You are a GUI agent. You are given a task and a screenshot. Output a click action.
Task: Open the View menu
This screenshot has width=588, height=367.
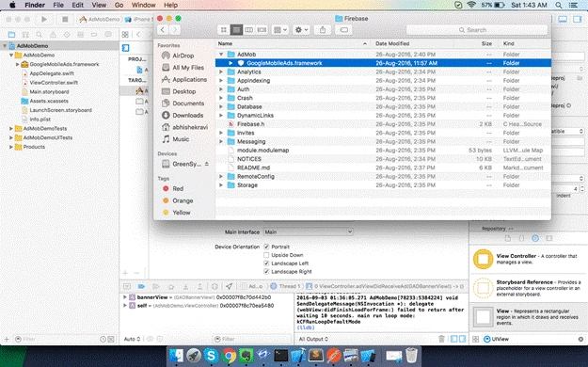tap(99, 5)
